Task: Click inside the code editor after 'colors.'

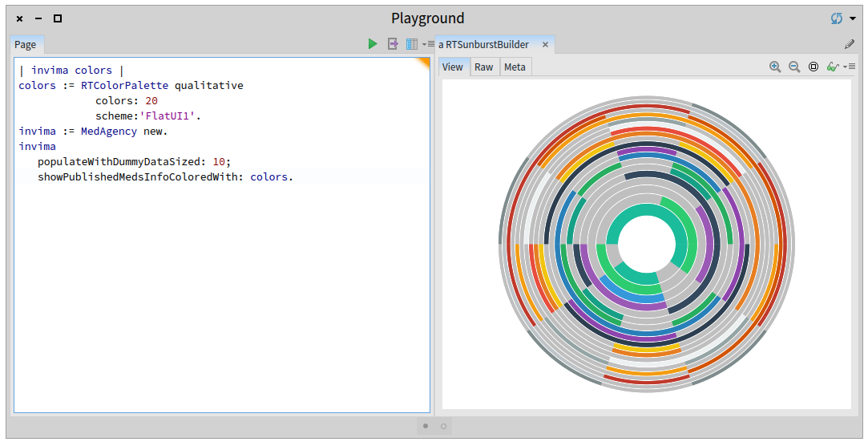Action: coord(295,176)
